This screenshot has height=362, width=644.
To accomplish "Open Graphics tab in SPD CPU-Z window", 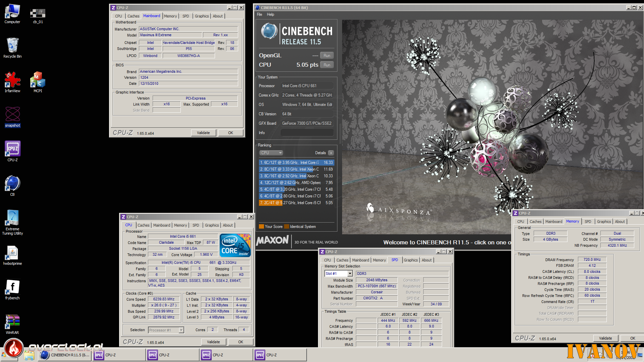I will point(411,260).
